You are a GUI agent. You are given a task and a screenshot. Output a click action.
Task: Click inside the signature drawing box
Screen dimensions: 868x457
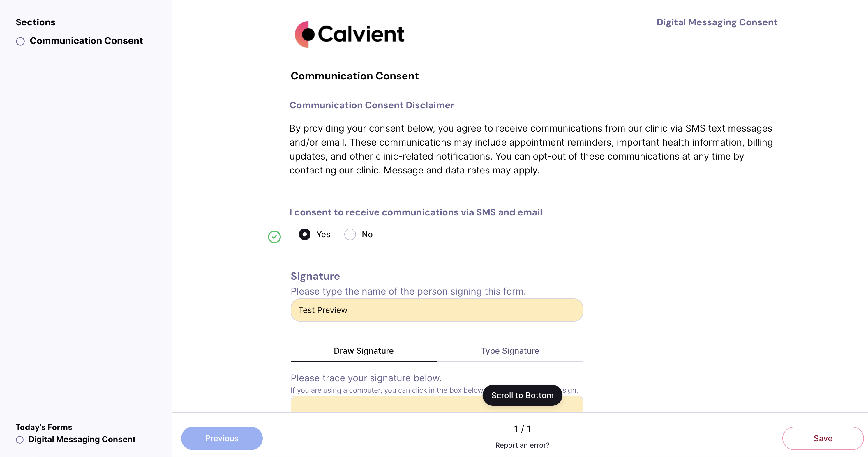[384, 405]
